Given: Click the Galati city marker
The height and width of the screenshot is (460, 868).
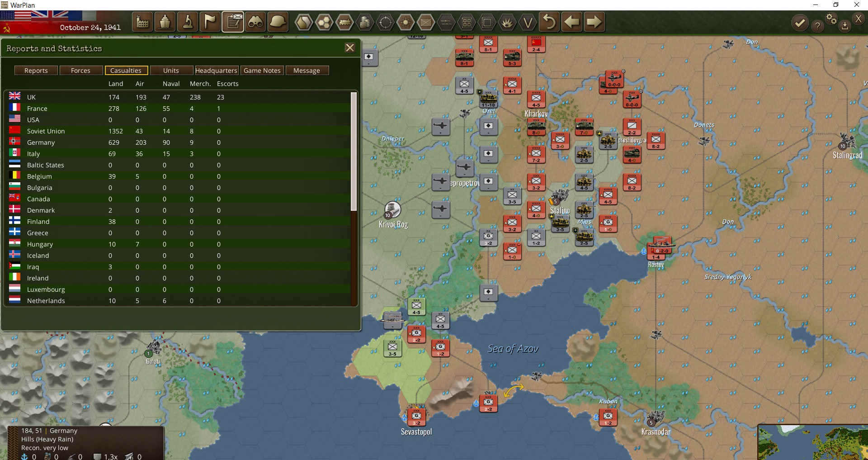Looking at the screenshot, I should 154,348.
